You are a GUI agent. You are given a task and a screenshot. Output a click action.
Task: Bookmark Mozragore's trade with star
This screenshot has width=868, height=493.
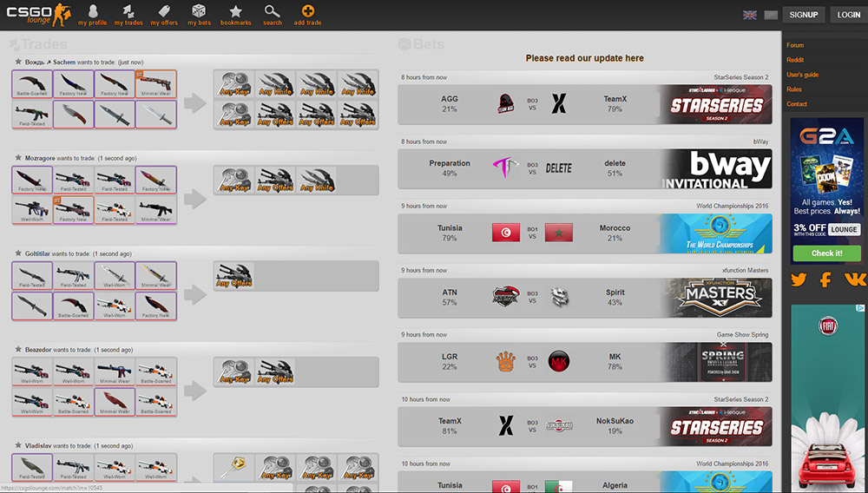click(18, 158)
